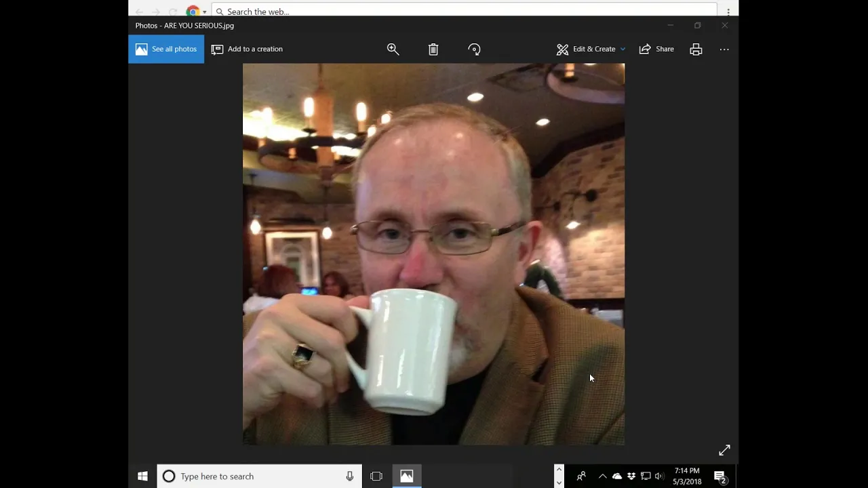This screenshot has height=488, width=868.
Task: Delete the photo with the trash icon
Action: tap(433, 49)
